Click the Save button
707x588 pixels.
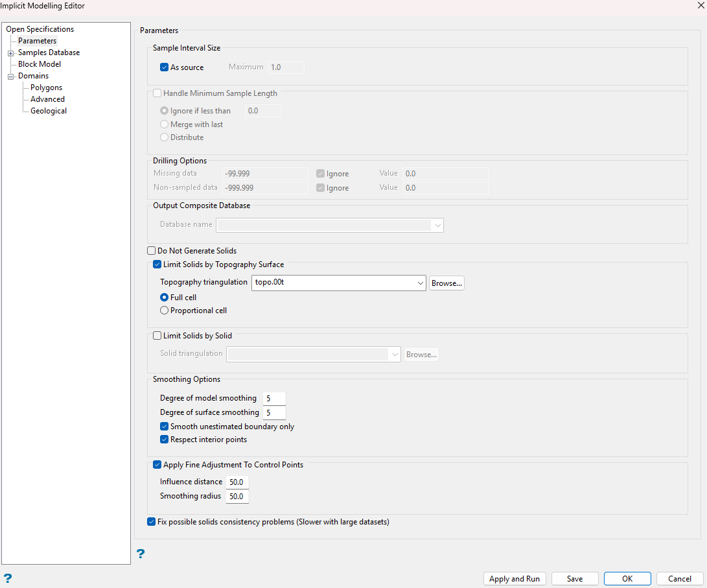point(575,578)
